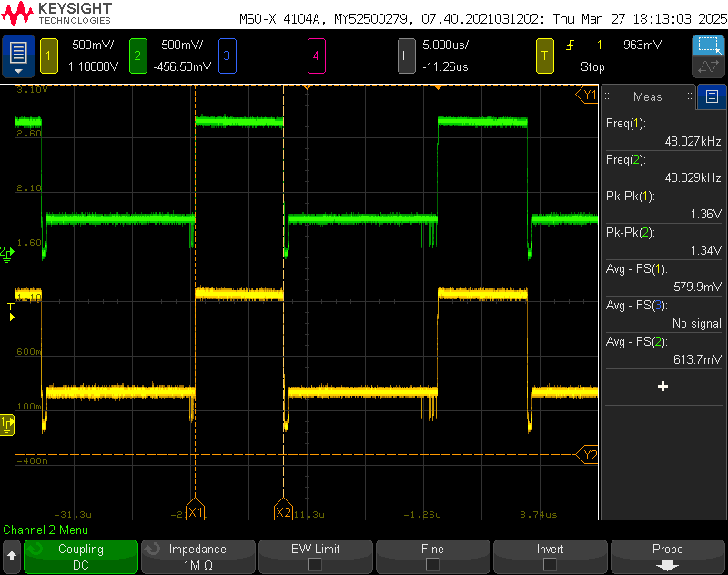Viewport: 728px width, 575px height.
Task: Select the Pk-Pk(2) measurement entry
Action: click(663, 241)
